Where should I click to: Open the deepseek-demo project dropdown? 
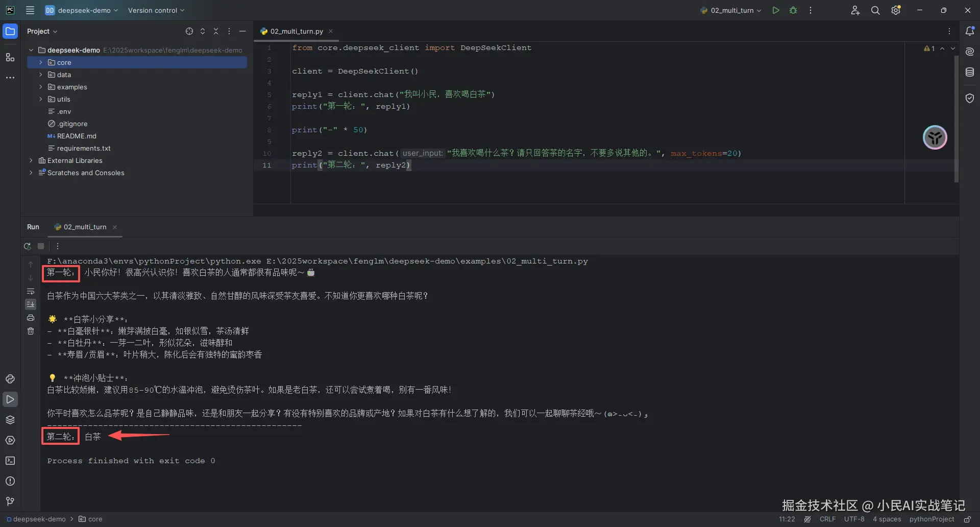pyautogui.click(x=82, y=10)
